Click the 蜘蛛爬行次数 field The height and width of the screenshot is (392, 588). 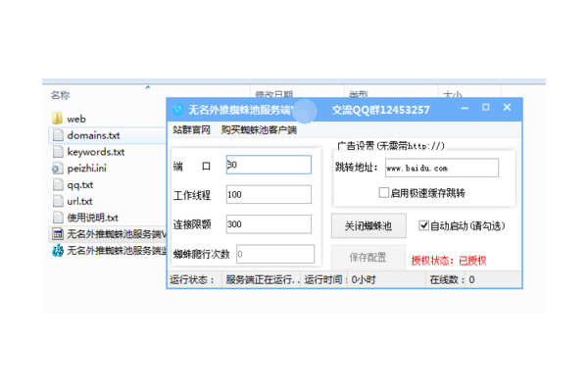pyautogui.click(x=275, y=254)
